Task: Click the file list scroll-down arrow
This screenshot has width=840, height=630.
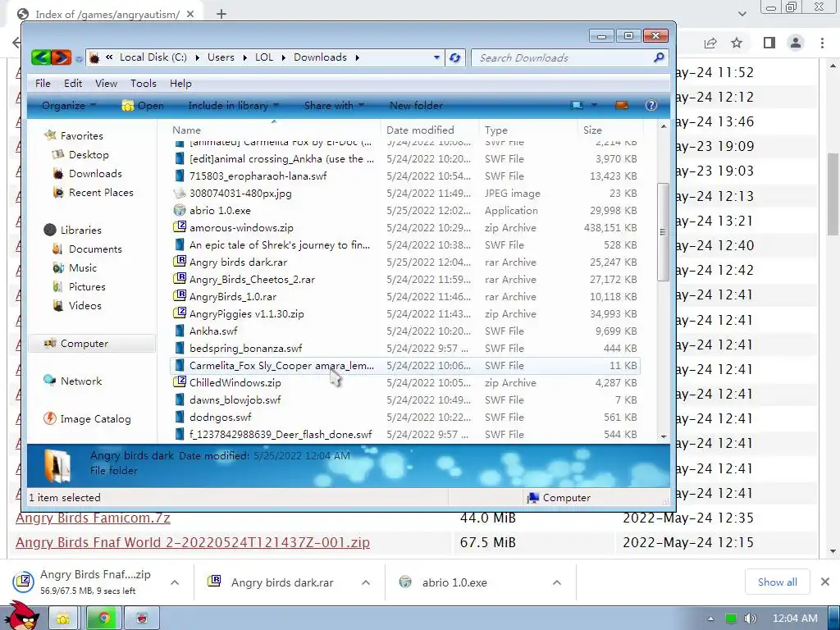Action: coord(664,436)
